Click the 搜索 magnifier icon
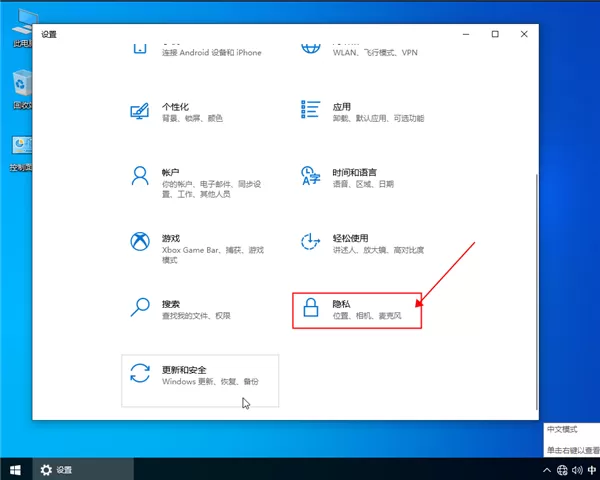600x480 pixels. pos(140,307)
